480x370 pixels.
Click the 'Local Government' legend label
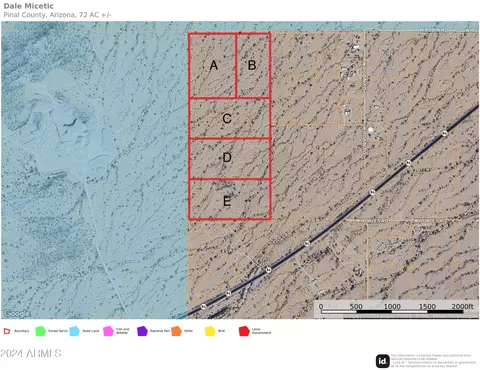[x=261, y=331]
